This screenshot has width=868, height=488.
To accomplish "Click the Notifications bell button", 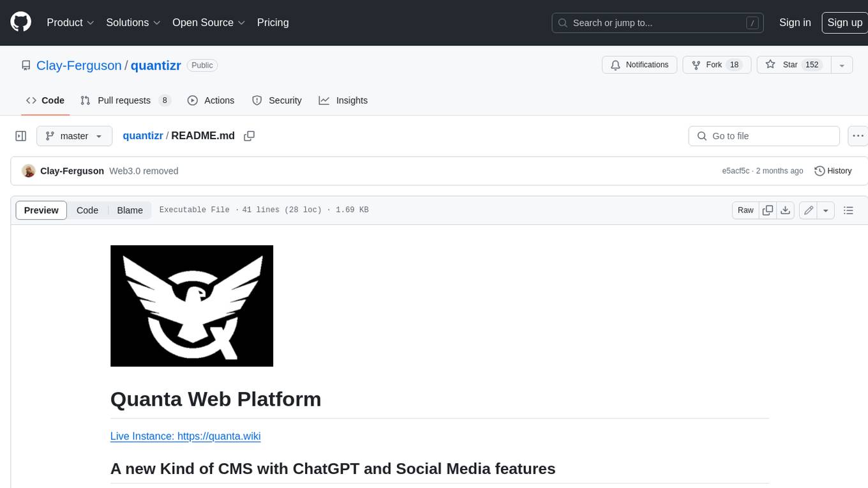I will (640, 65).
